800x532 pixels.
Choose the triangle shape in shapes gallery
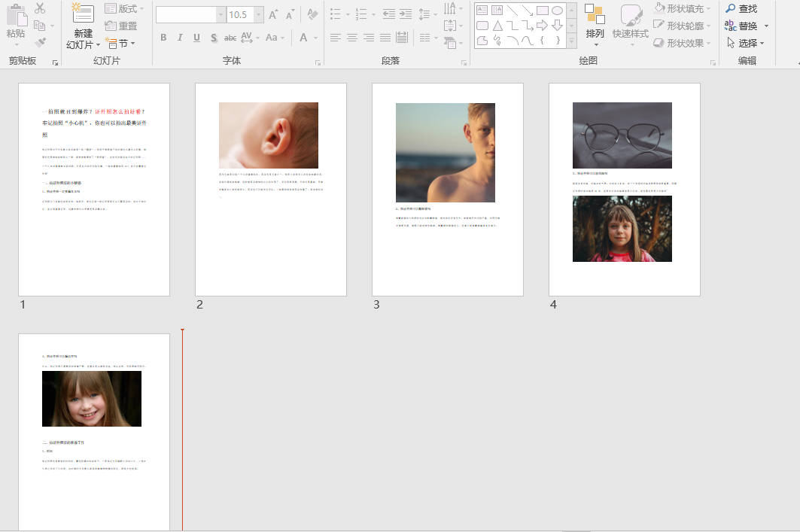[x=497, y=26]
